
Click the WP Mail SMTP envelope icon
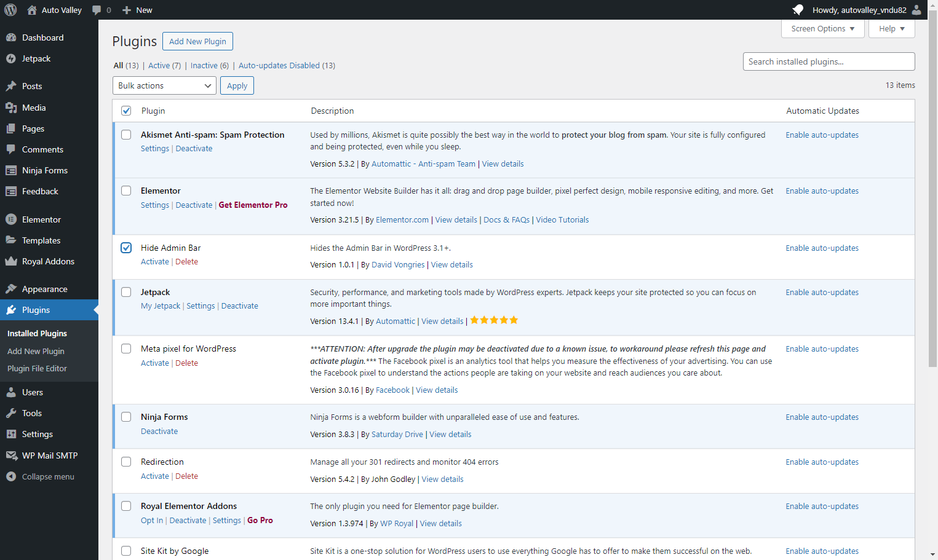[x=11, y=455]
